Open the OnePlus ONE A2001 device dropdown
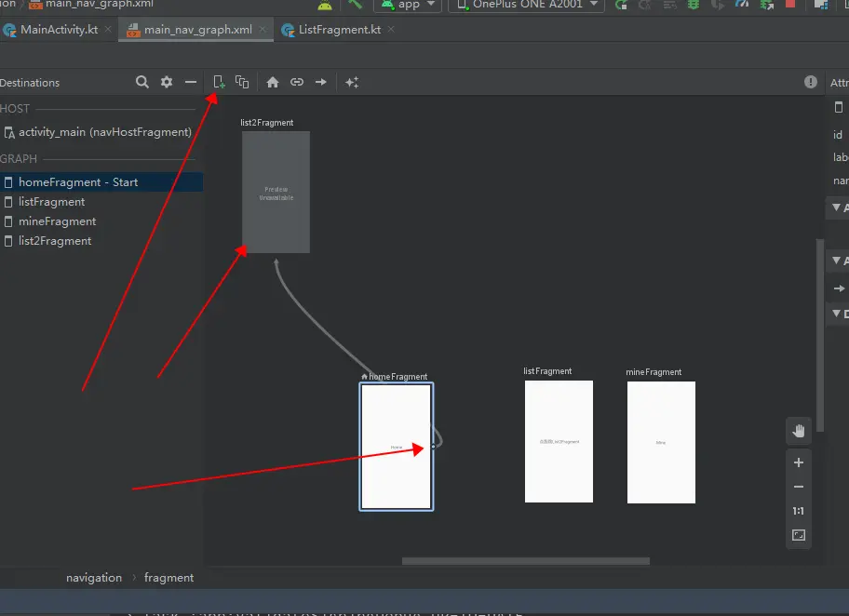Image resolution: width=849 pixels, height=616 pixels. [525, 5]
